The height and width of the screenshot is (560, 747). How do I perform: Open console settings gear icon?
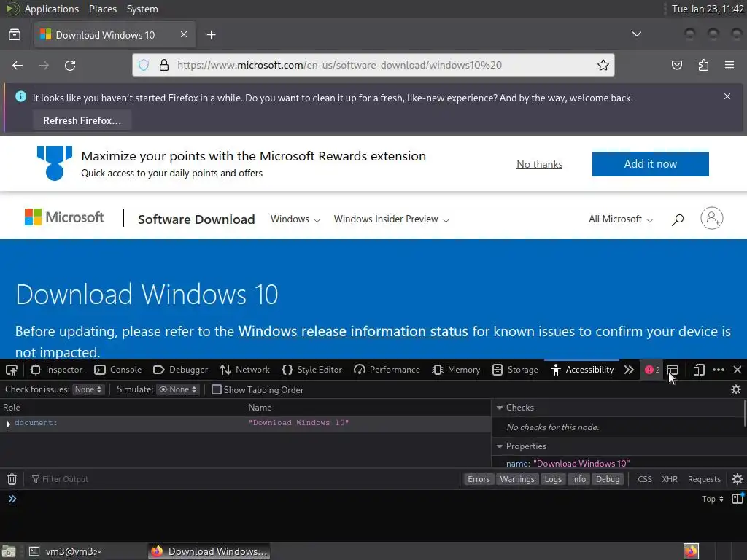737,479
